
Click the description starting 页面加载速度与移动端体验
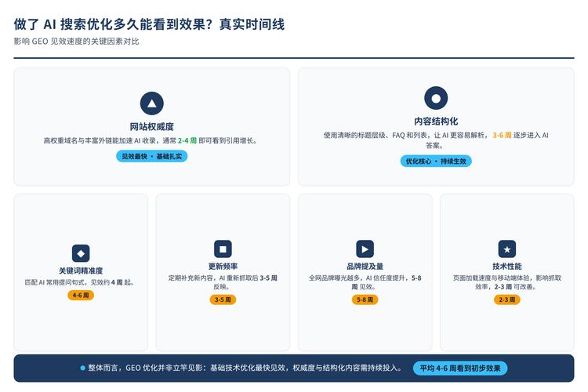click(507, 282)
